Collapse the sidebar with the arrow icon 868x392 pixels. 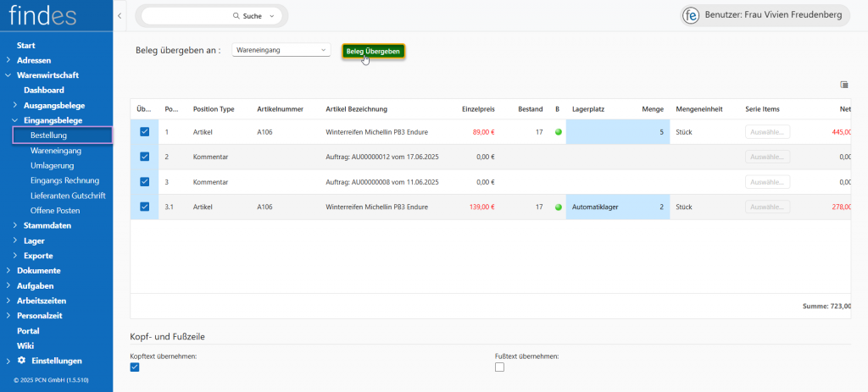tap(120, 16)
